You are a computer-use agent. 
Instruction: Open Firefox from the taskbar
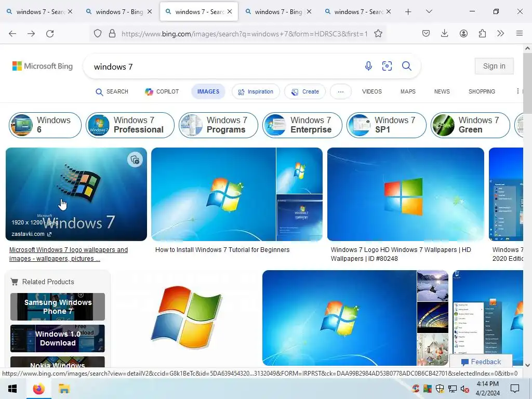point(38,389)
